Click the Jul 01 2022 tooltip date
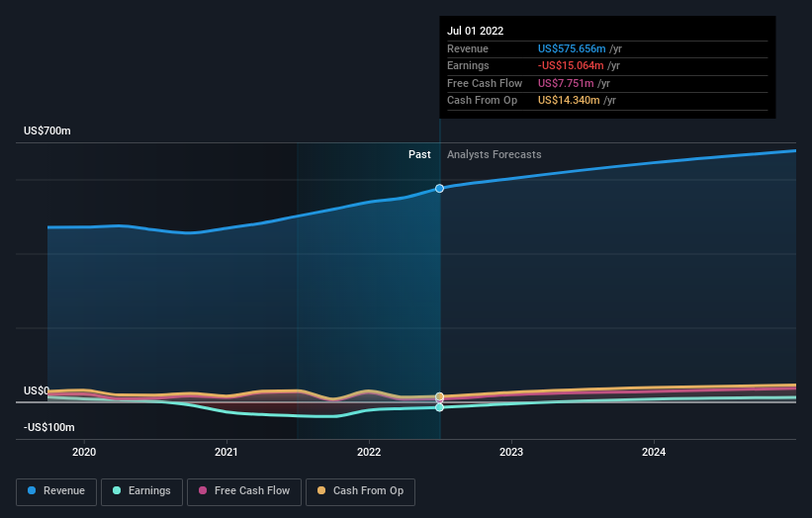Image resolution: width=812 pixels, height=518 pixels. click(476, 31)
